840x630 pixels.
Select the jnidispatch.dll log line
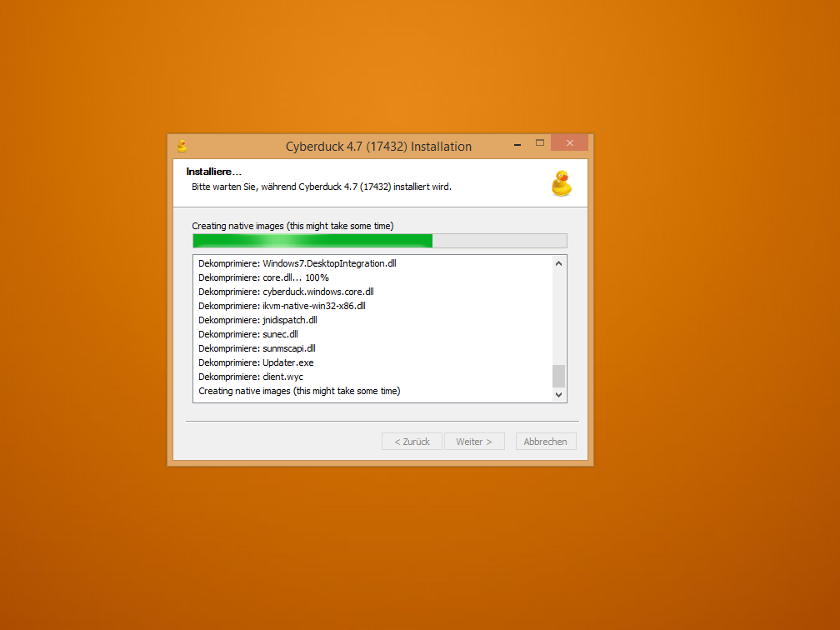257,320
